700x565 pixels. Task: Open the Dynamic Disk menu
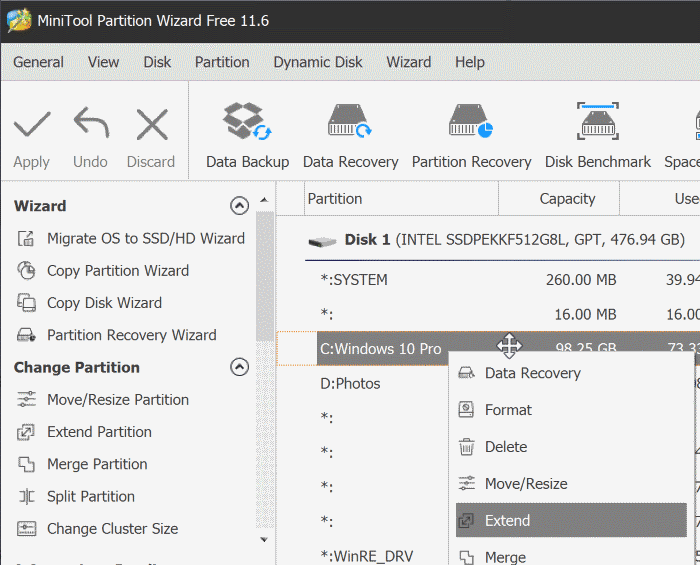[x=318, y=62]
